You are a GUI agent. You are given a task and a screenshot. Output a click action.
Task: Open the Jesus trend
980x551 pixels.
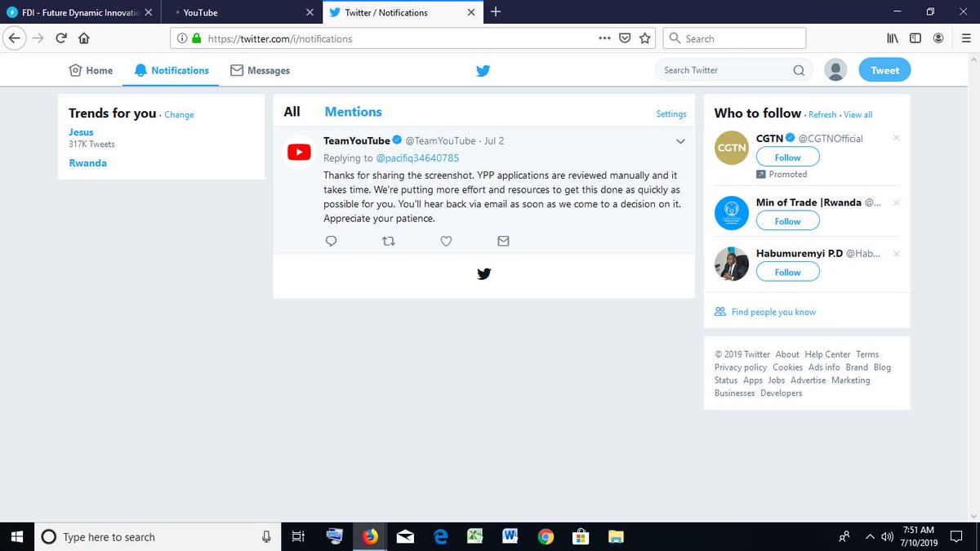[x=81, y=132]
